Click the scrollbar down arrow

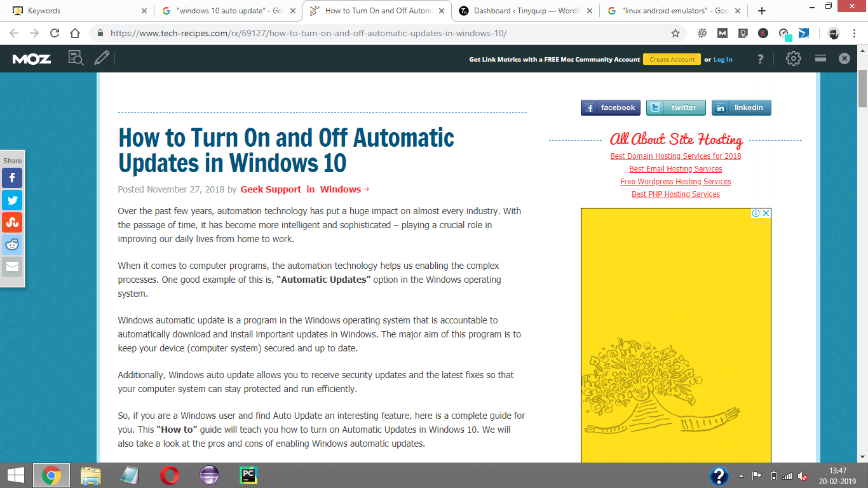pyautogui.click(x=862, y=456)
